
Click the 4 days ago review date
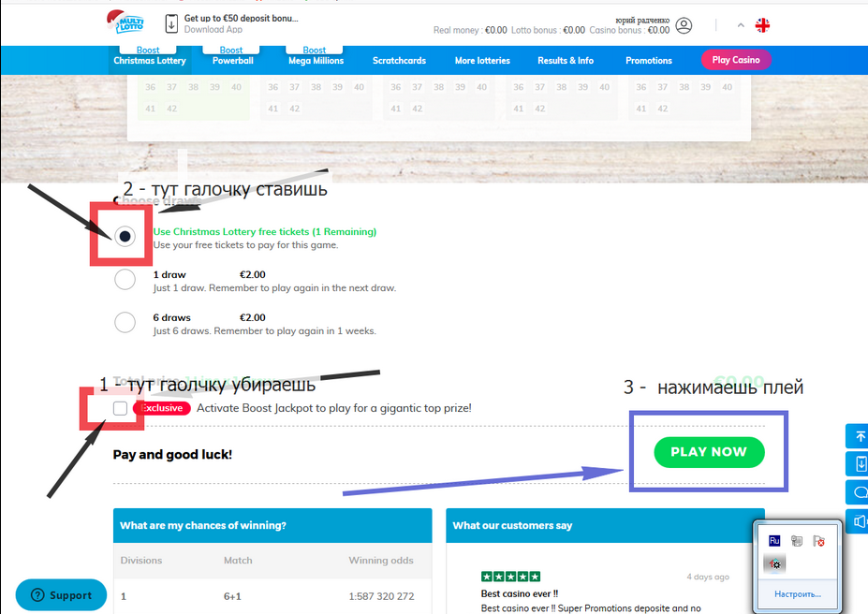point(708,577)
